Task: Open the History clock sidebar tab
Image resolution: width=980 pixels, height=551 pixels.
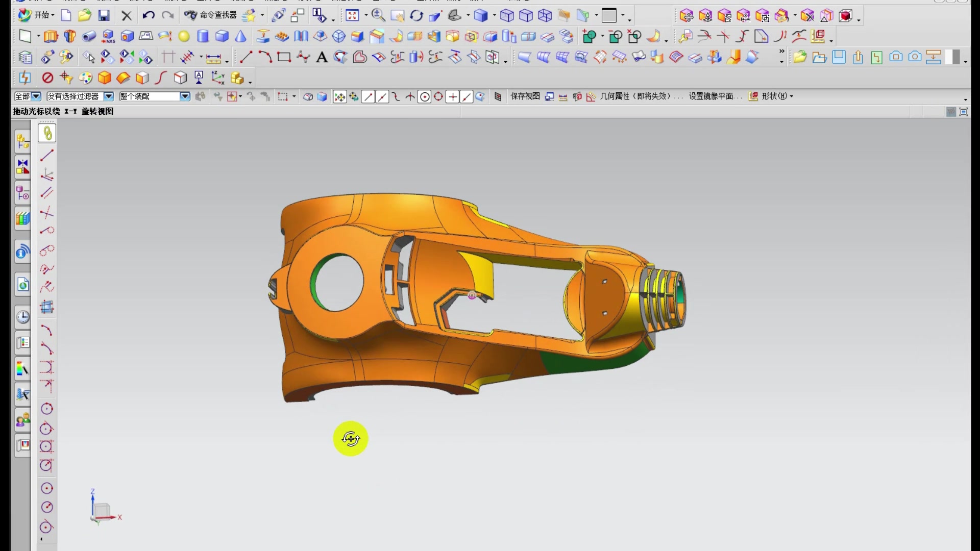Action: pyautogui.click(x=23, y=317)
